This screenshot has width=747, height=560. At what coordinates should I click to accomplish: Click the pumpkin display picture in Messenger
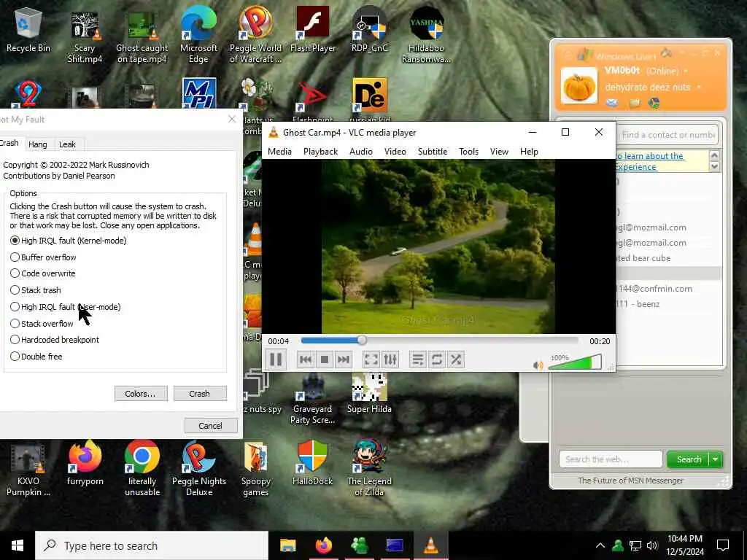point(578,86)
